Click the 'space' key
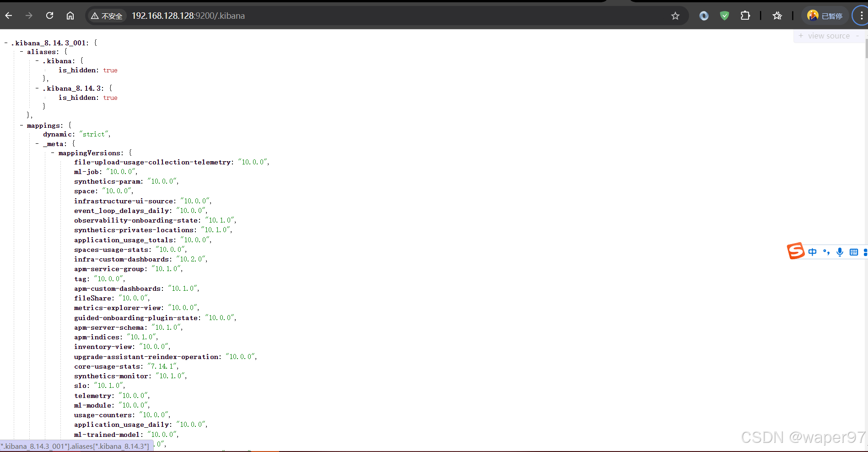 [85, 191]
